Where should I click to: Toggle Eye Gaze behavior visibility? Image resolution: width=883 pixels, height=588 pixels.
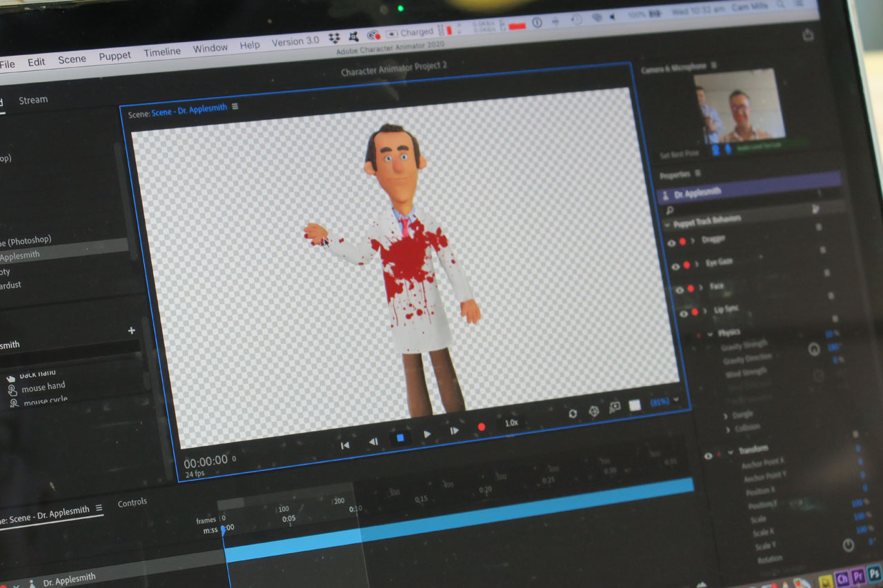(x=675, y=266)
